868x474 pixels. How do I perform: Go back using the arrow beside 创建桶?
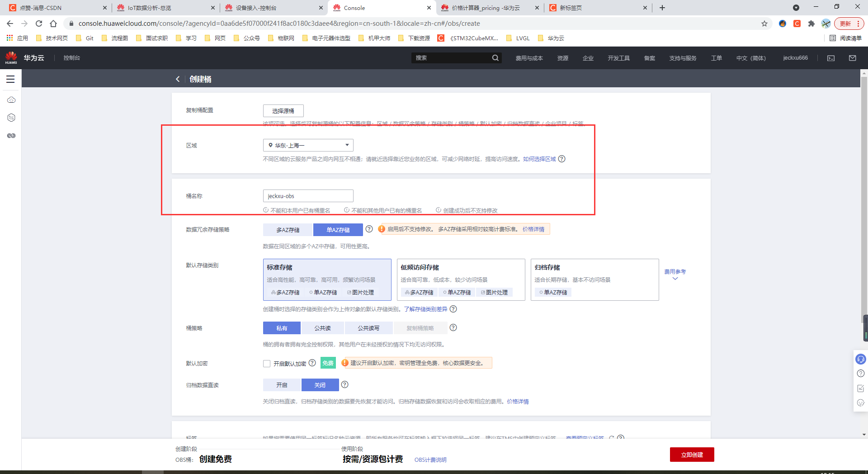tap(178, 79)
